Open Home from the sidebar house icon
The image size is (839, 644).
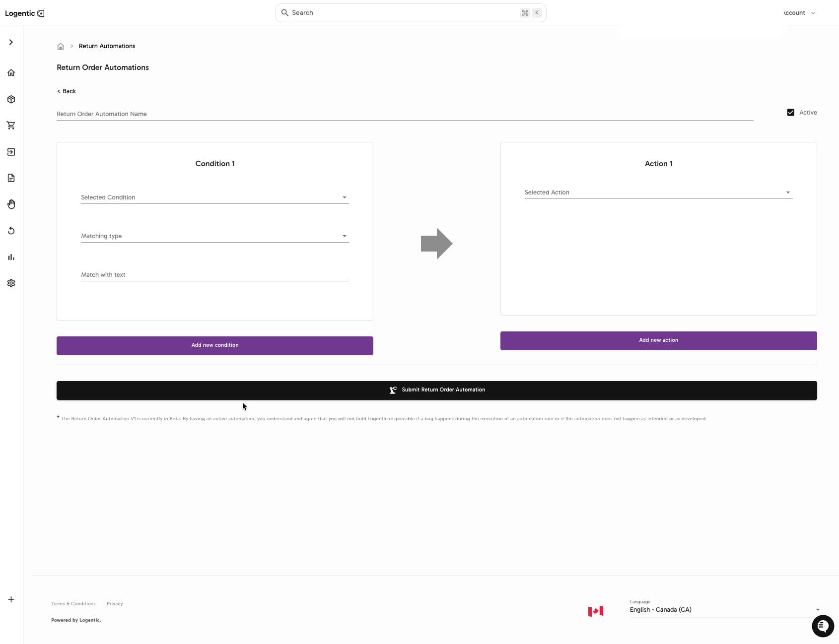pyautogui.click(x=11, y=73)
